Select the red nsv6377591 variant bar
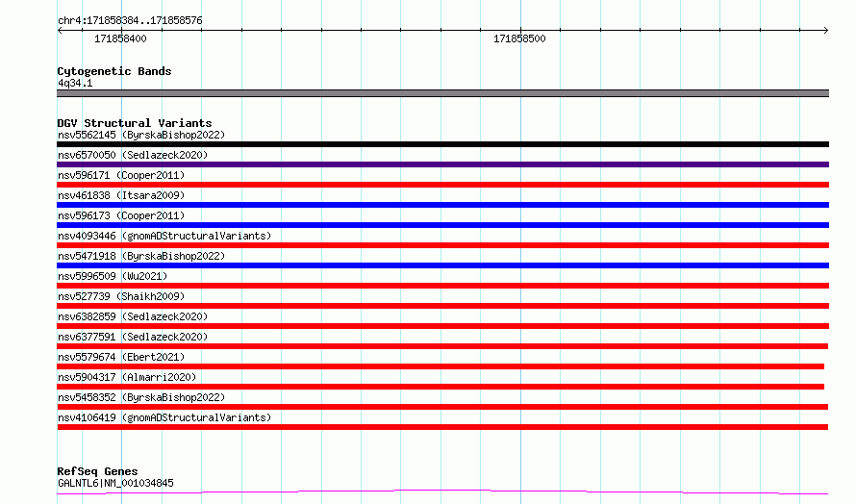Screen dimensions: 856x504 442,346
